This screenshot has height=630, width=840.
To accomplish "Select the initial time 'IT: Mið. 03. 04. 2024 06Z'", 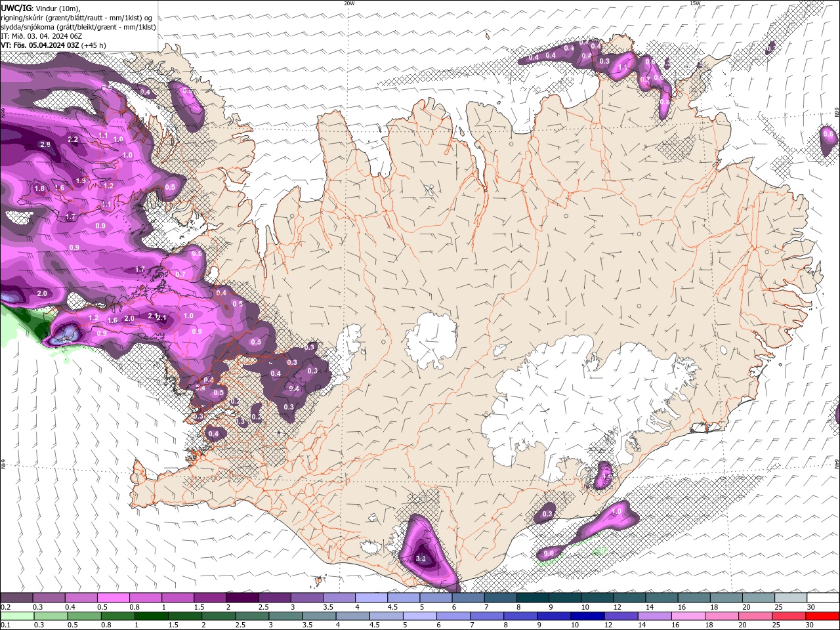I will click(x=41, y=36).
